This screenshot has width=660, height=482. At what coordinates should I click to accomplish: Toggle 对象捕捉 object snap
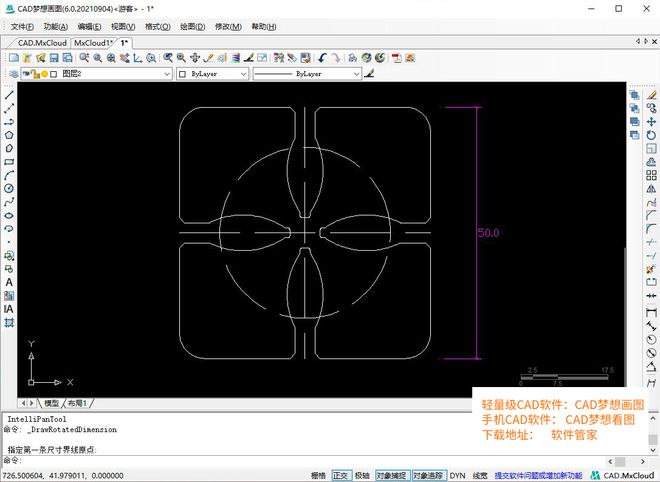(391, 476)
